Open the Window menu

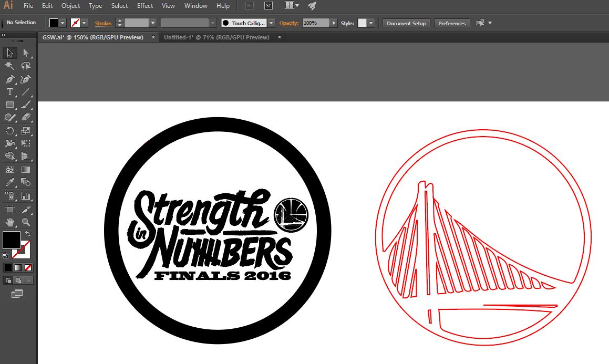(196, 6)
